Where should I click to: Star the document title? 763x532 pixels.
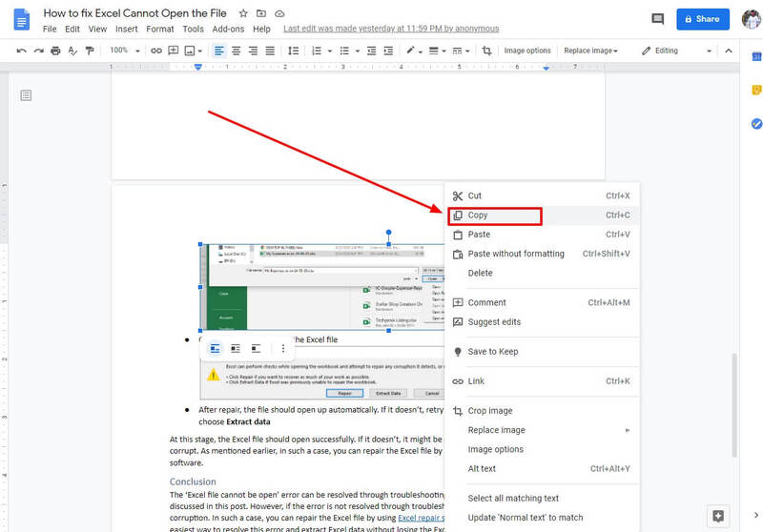243,13
